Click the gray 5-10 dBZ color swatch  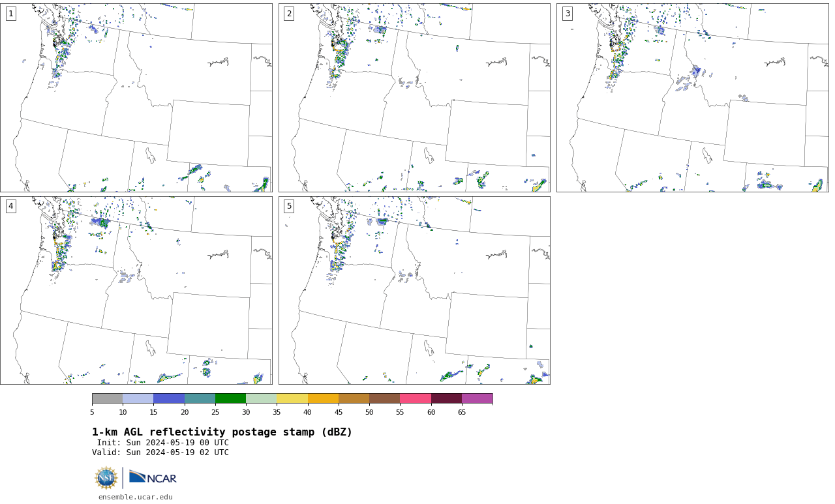107,398
